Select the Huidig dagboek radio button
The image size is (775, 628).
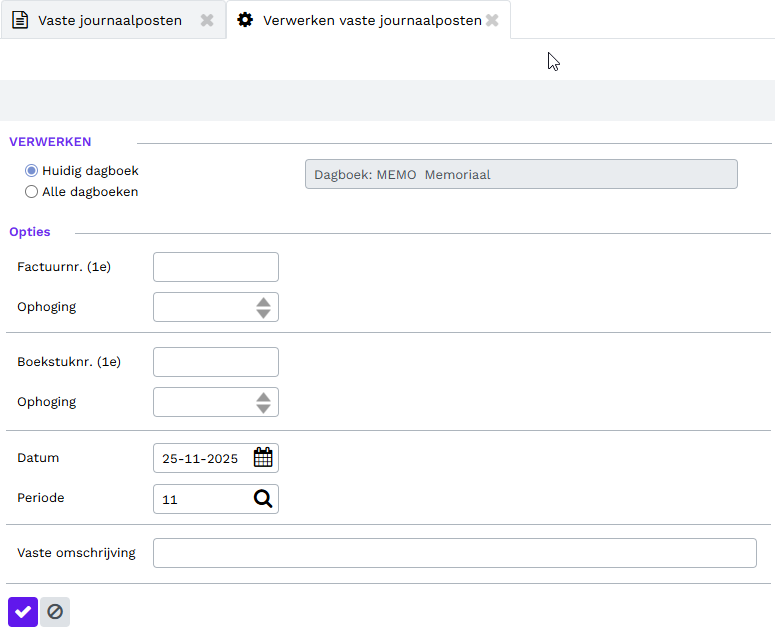tap(32, 171)
